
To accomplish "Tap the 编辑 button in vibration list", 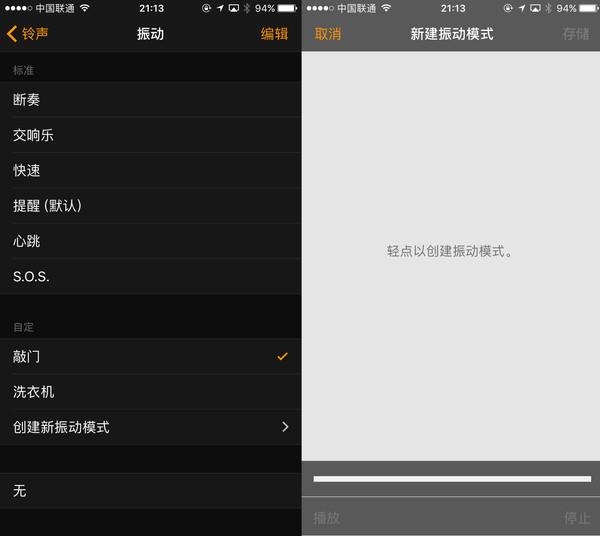I will pos(274,34).
